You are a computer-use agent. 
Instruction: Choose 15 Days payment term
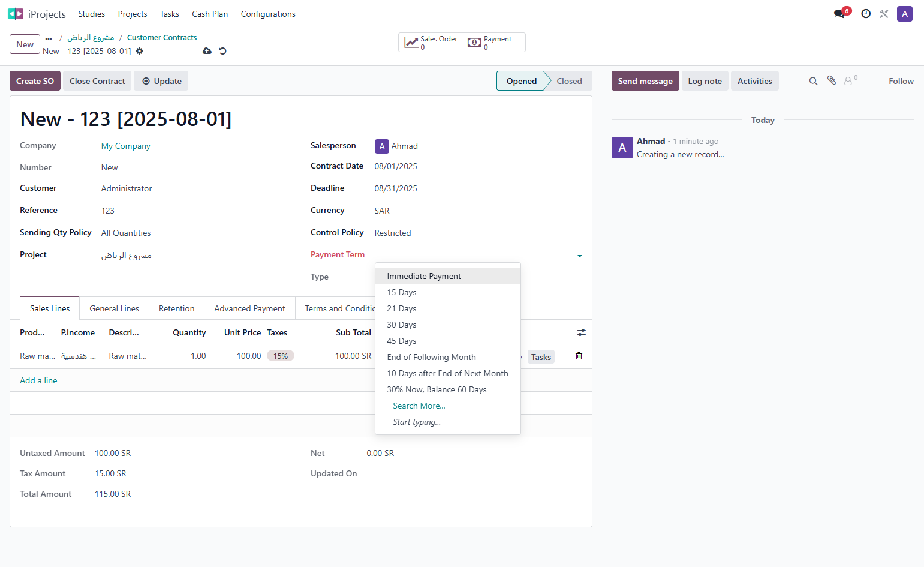[x=448, y=292]
